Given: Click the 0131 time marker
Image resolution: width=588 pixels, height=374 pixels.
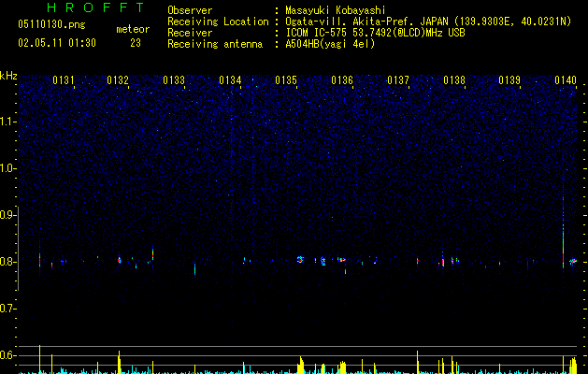Looking at the screenshot, I should pyautogui.click(x=64, y=80).
